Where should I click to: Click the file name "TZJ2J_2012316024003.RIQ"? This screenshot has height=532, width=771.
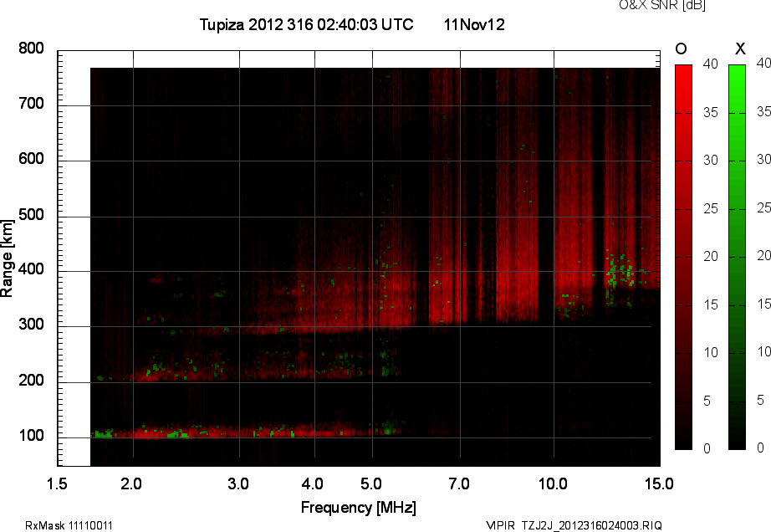point(592,525)
